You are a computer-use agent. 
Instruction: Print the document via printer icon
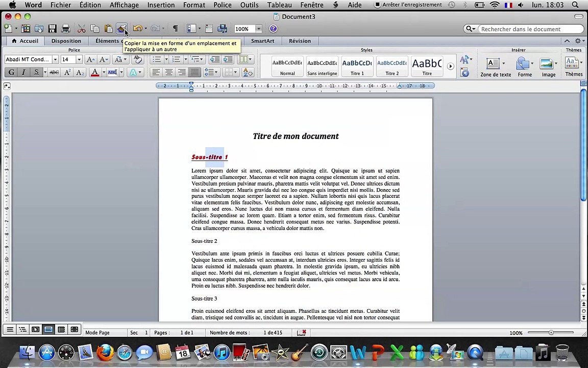coord(66,29)
